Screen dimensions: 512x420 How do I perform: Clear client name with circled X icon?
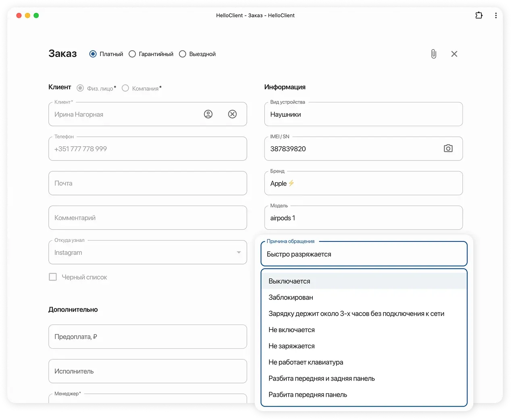pyautogui.click(x=232, y=114)
